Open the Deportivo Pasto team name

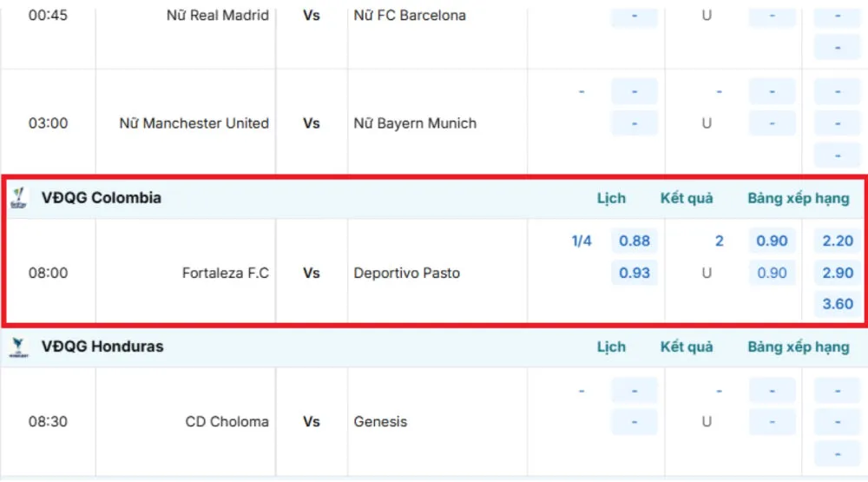(407, 273)
